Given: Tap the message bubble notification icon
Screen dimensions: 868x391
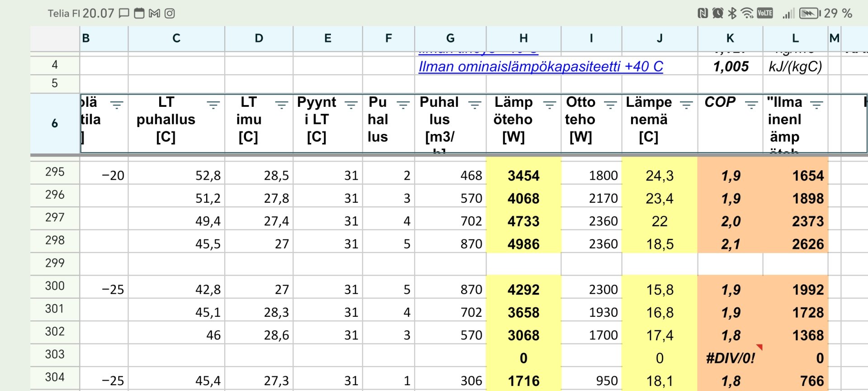Looking at the screenshot, I should [x=124, y=14].
